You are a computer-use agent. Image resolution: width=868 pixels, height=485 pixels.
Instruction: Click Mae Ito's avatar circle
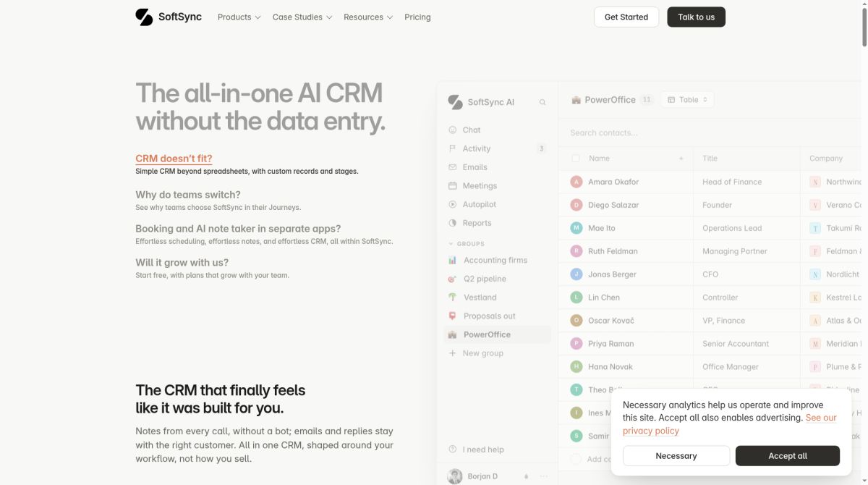[x=576, y=228]
